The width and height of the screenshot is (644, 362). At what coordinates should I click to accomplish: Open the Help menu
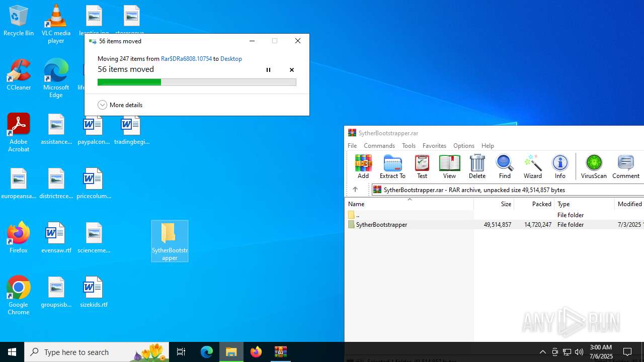[x=488, y=145]
